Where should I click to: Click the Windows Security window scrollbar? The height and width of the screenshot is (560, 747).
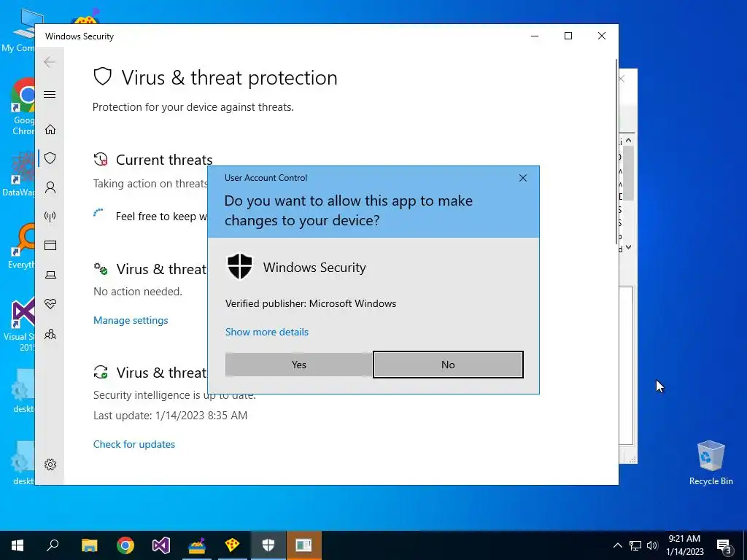click(617, 152)
